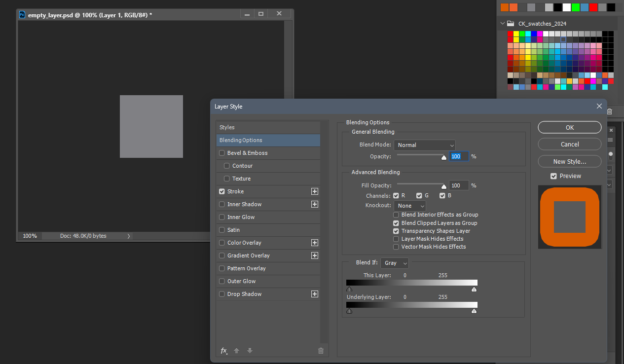Move effect down with the down arrow icon
Image resolution: width=624 pixels, height=364 pixels.
[x=249, y=350]
